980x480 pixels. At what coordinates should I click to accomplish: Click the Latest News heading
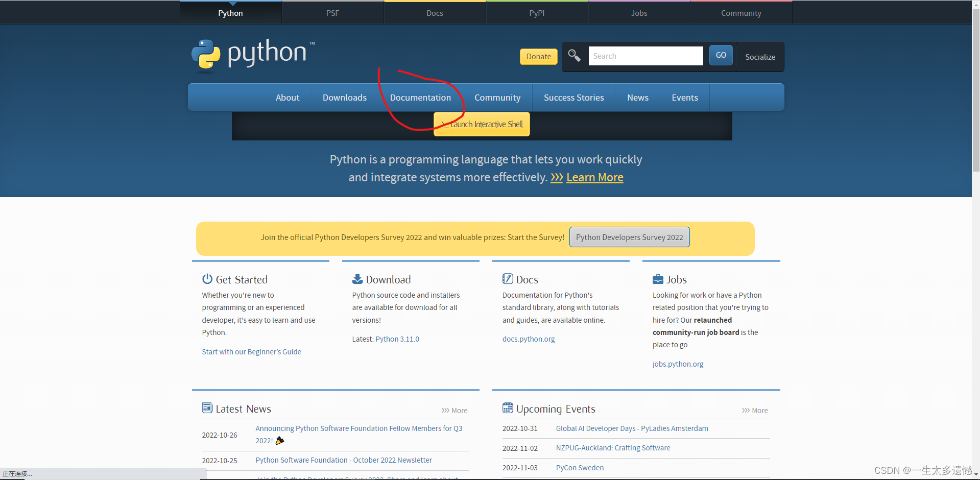[243, 409]
